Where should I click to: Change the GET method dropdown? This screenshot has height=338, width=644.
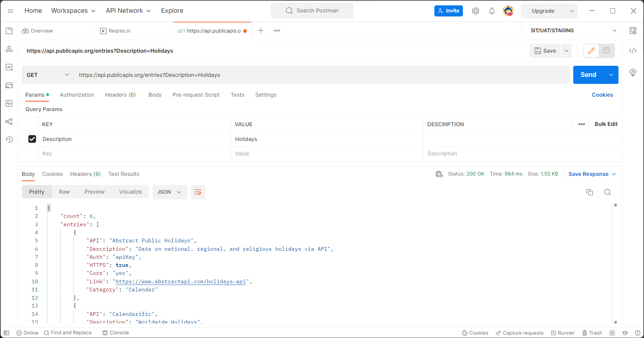[48, 75]
